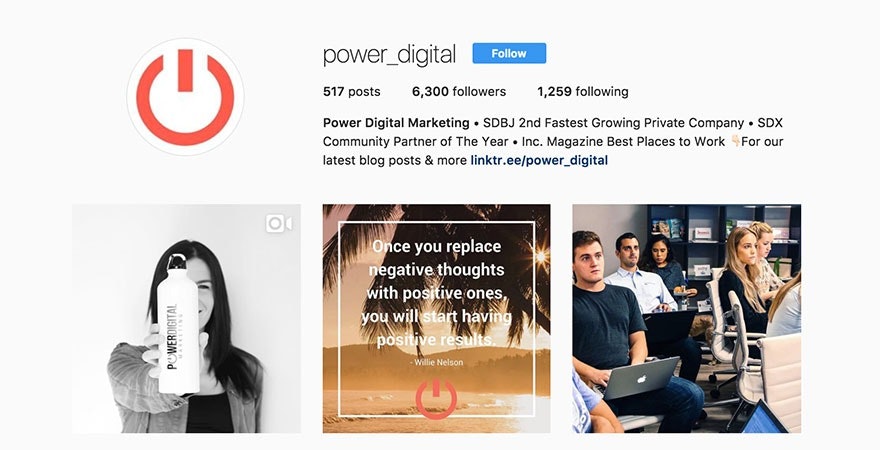
Task: Click the red power logo in quote post
Action: coord(436,398)
